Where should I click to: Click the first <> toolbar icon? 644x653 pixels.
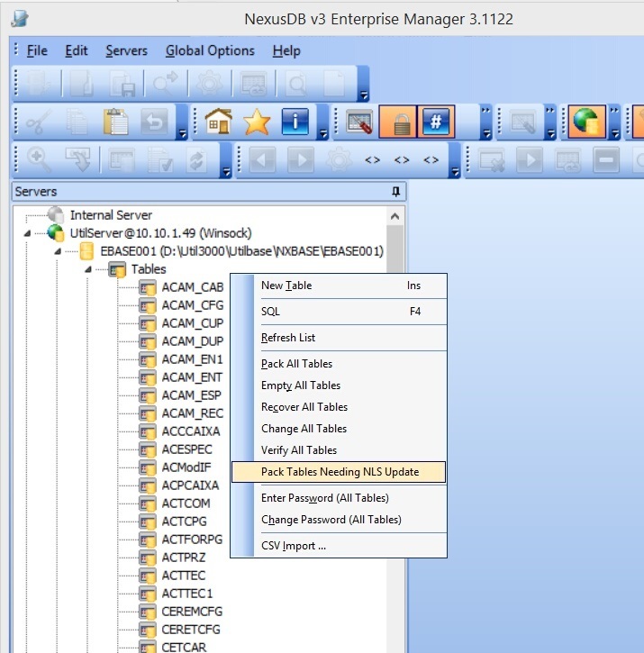click(372, 160)
